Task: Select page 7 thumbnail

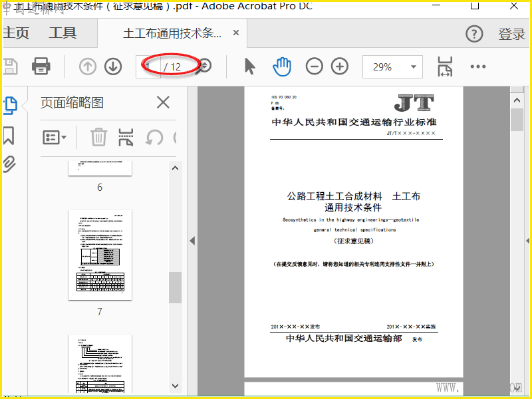Action: coord(100,255)
